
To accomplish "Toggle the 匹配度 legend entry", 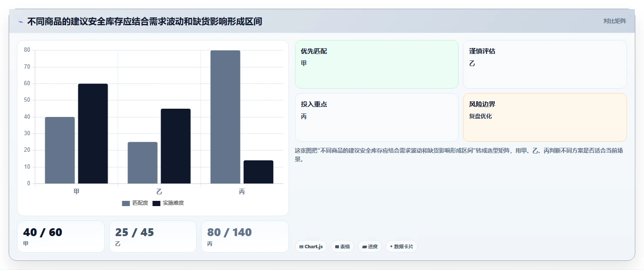I will pyautogui.click(x=135, y=203).
